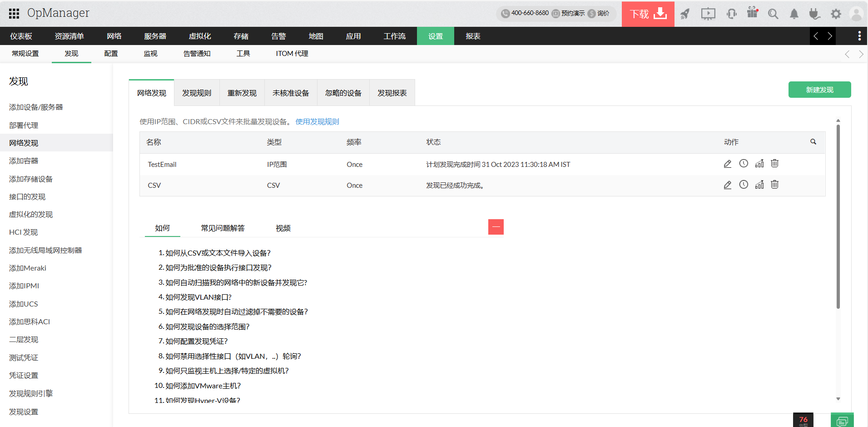This screenshot has width=868, height=427.
Task: Open the settings gear icon in header
Action: pyautogui.click(x=836, y=14)
